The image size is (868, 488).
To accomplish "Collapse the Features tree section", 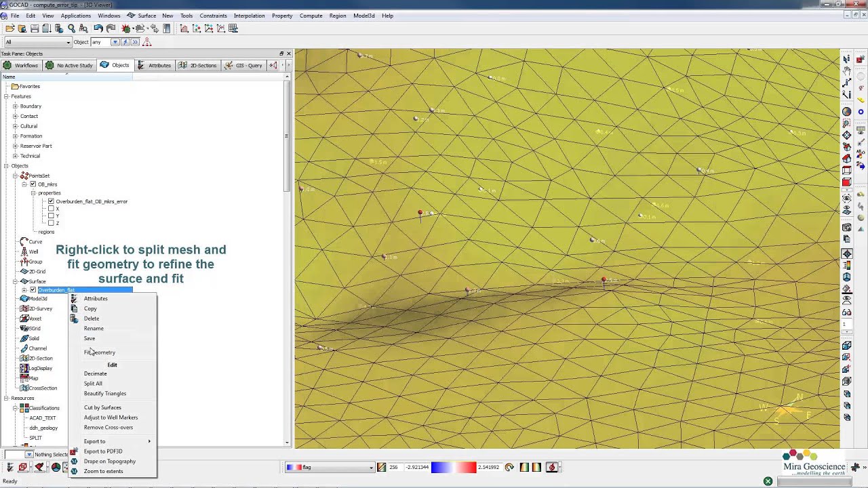I will point(6,96).
